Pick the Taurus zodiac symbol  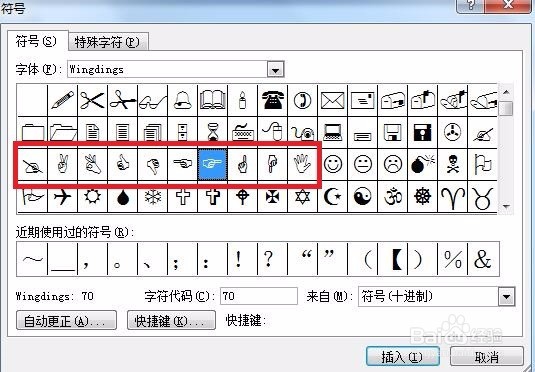coord(483,197)
